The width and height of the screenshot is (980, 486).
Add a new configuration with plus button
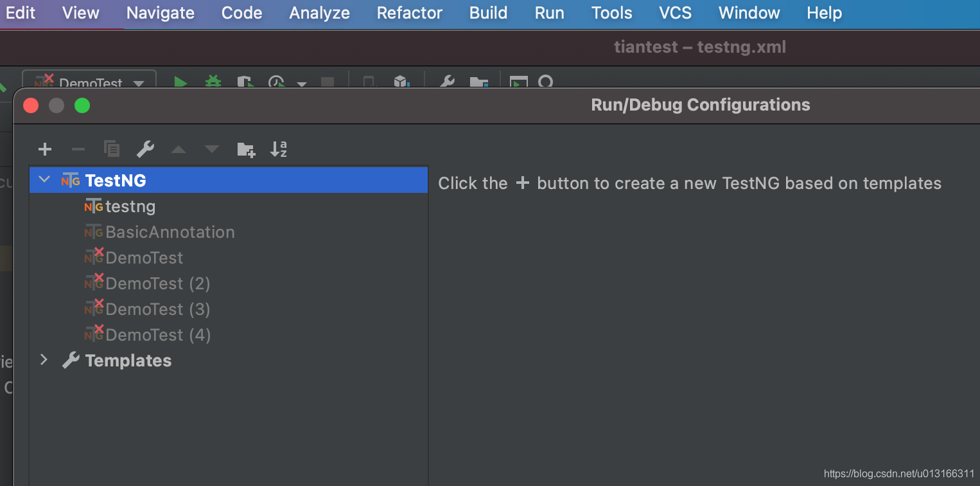[x=45, y=150]
